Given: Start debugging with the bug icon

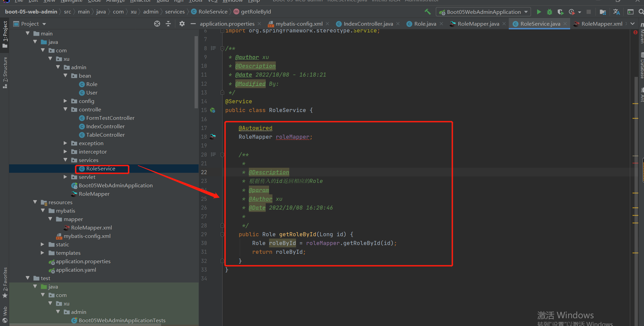Looking at the screenshot, I should tap(550, 12).
